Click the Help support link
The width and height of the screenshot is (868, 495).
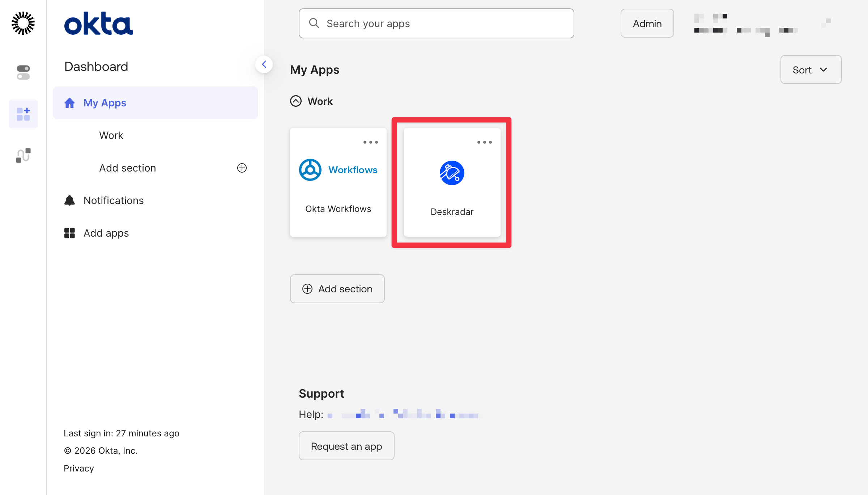(x=404, y=414)
